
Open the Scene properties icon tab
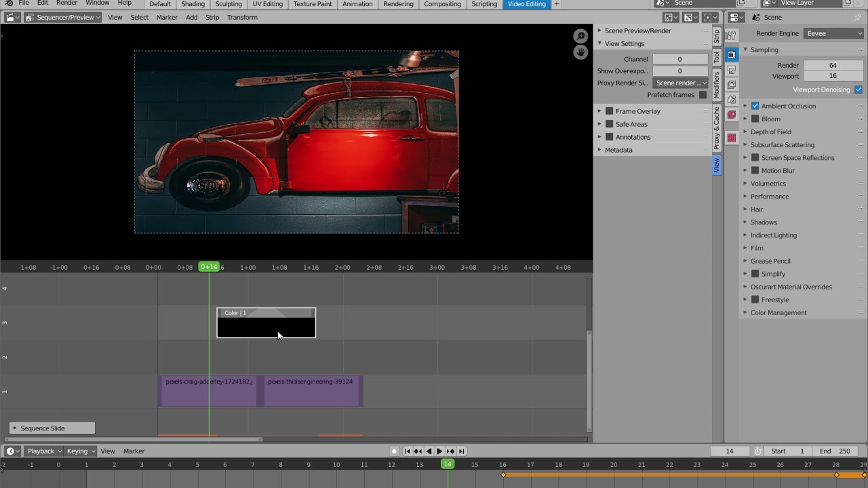tap(732, 100)
